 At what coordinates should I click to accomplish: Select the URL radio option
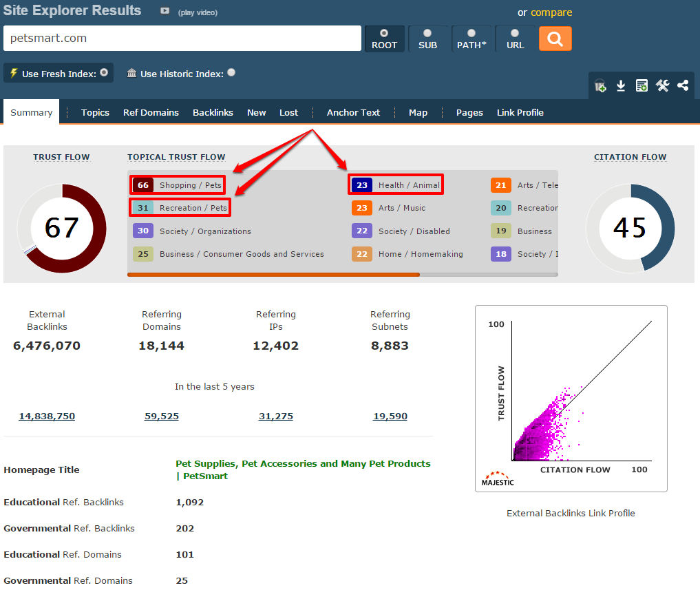515,33
